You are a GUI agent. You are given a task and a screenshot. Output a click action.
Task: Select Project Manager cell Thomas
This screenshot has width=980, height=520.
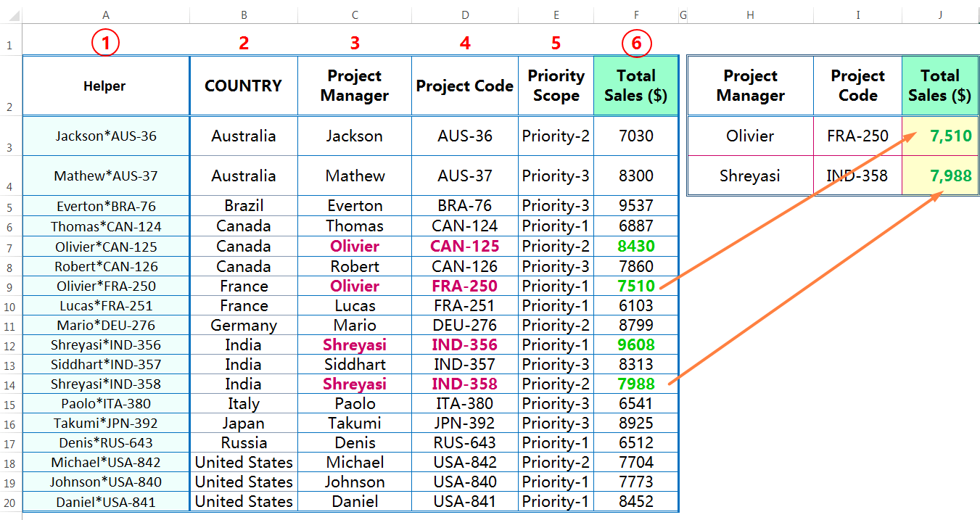[355, 226]
